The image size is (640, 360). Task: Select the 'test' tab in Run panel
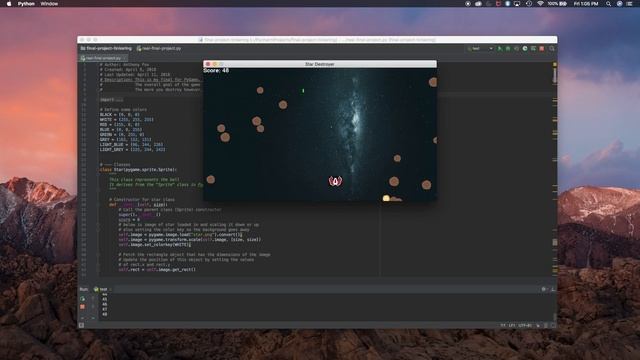(101, 289)
